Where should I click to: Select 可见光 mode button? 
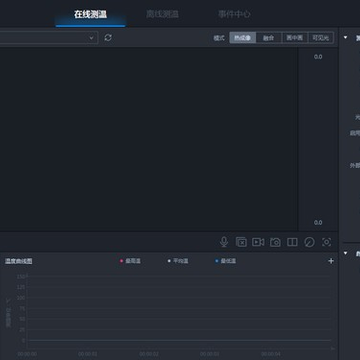321,38
